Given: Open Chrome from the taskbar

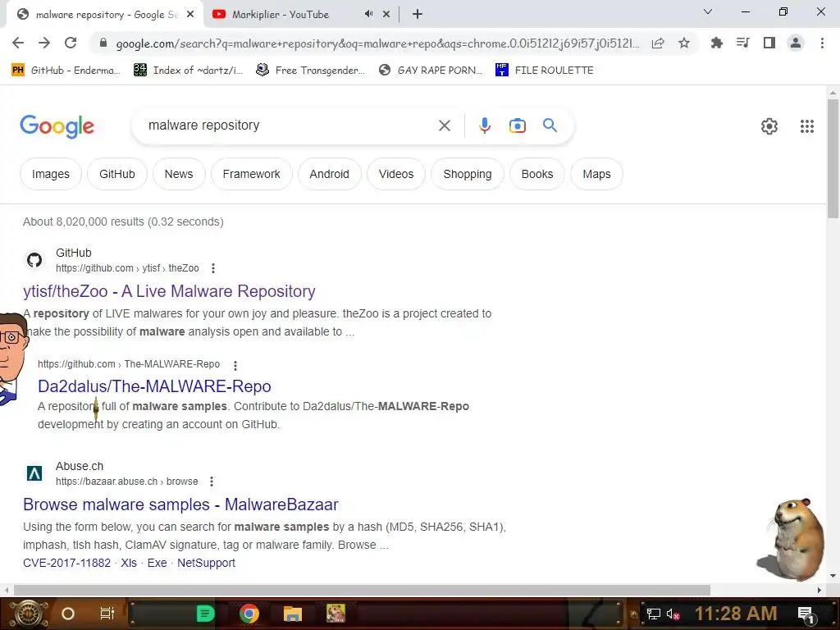Looking at the screenshot, I should click(249, 614).
